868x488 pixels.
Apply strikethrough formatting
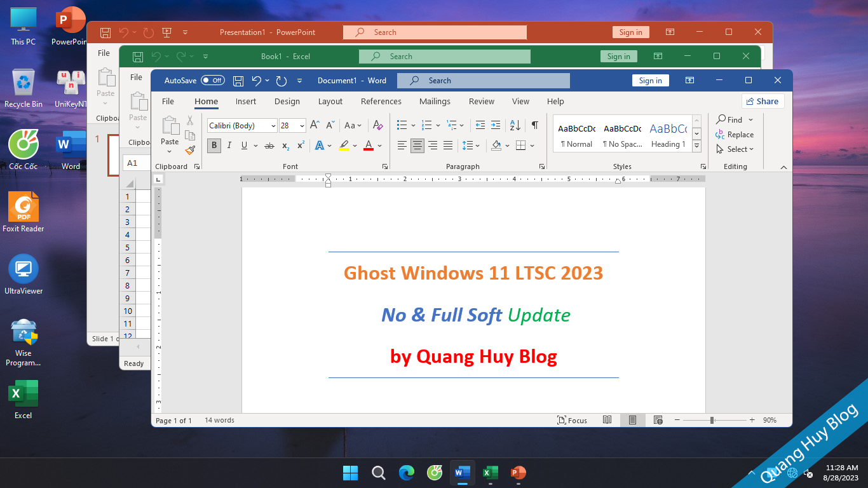point(269,146)
